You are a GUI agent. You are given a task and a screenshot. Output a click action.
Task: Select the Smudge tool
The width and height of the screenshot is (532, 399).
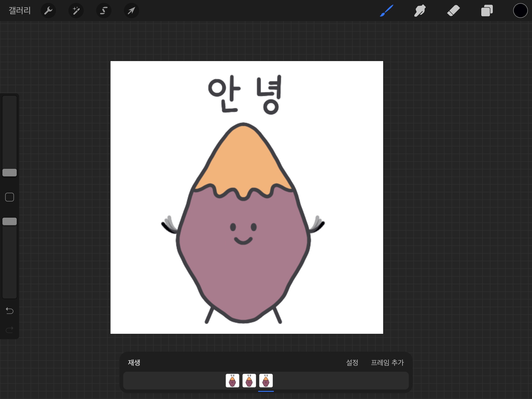coord(420,11)
